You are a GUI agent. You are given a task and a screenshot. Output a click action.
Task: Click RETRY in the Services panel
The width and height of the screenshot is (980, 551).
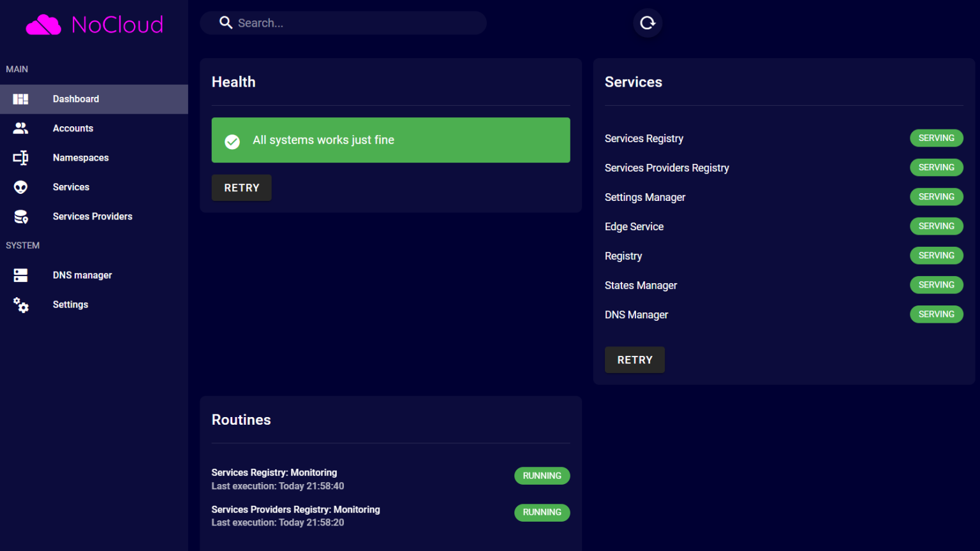[634, 360]
